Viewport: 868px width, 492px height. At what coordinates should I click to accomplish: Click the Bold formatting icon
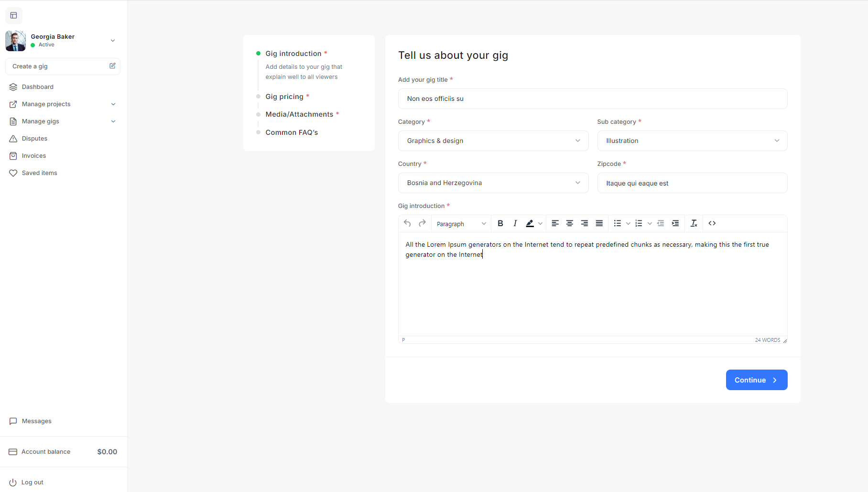click(500, 223)
